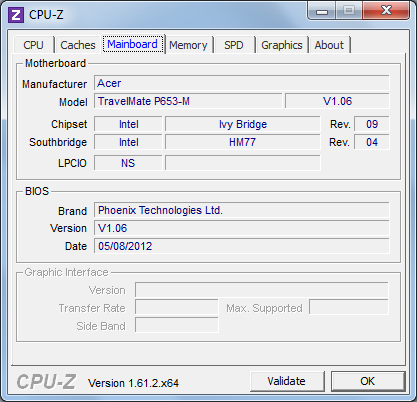Click the chipset name Ivy Bridge
Image resolution: width=417 pixels, height=402 pixels.
point(243,124)
